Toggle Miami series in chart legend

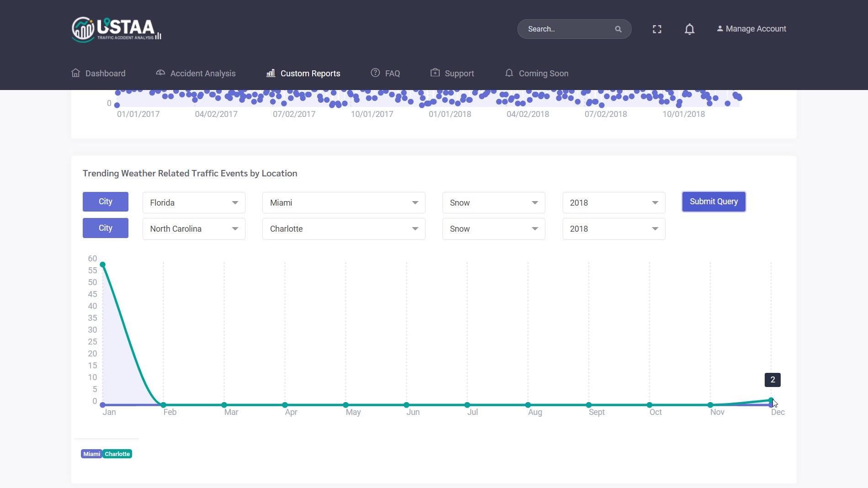point(91,454)
